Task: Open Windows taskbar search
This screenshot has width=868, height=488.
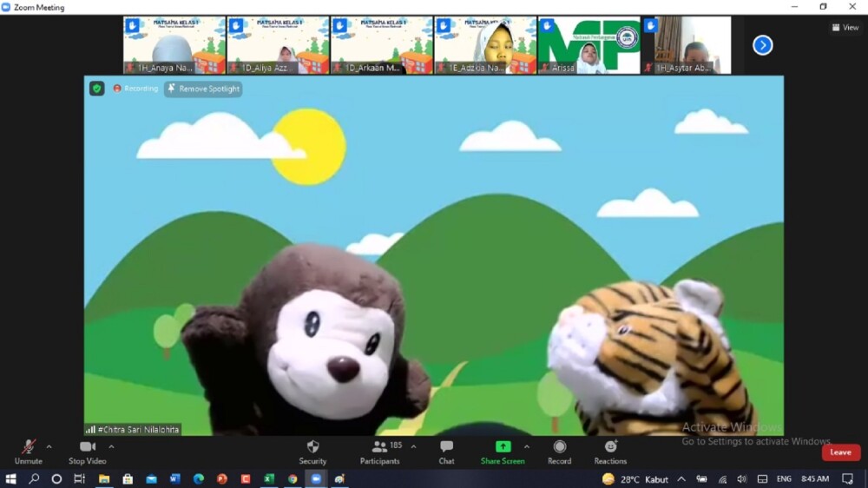Action: click(34, 478)
